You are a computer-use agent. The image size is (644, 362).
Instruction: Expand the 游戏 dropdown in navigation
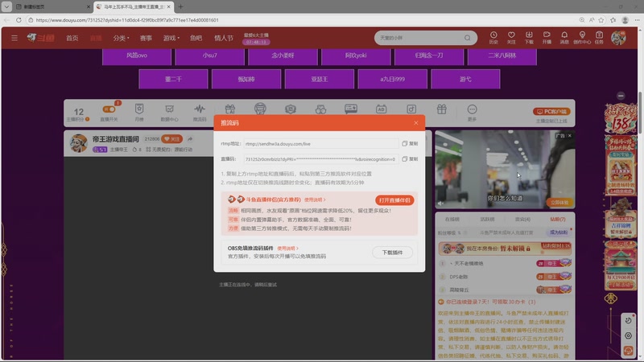(171, 38)
